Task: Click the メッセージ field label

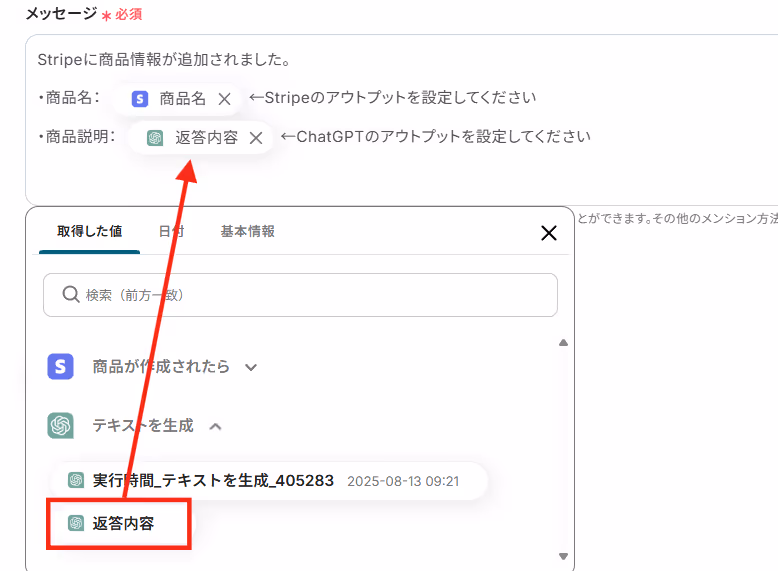Action: pos(62,13)
